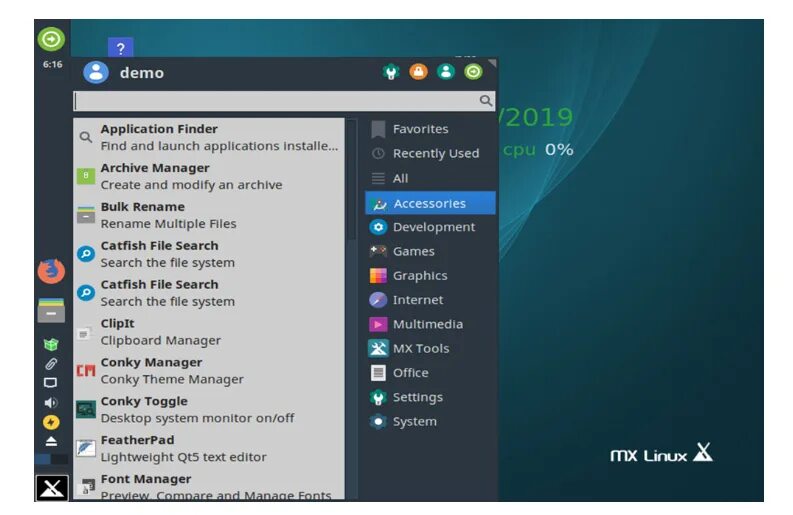Click the ClipIt clipboard icon

[84, 334]
